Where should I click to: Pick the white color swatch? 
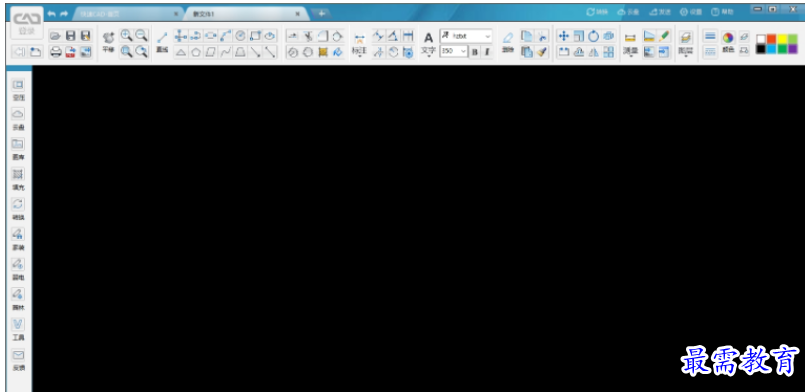coord(761,38)
